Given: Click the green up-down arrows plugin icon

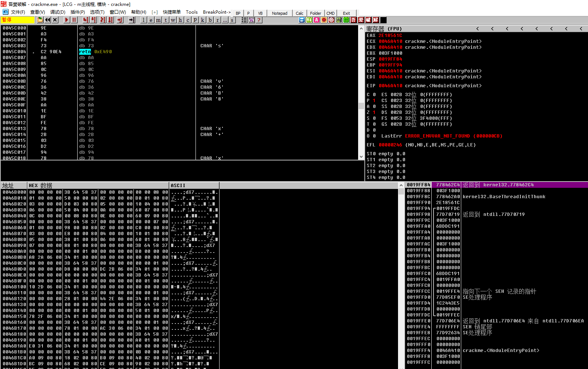Looking at the screenshot, I should tap(309, 20).
